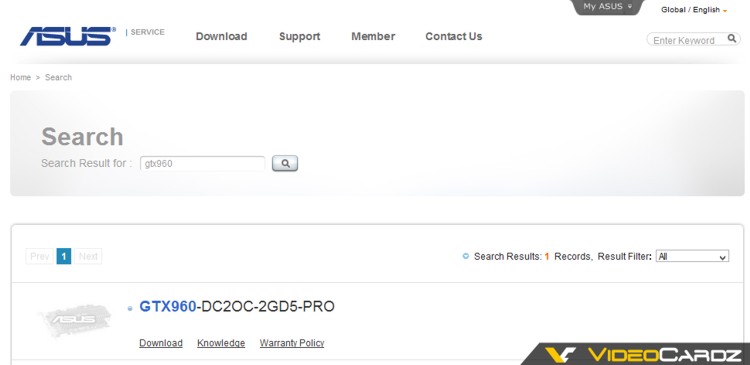Image resolution: width=750 pixels, height=365 pixels.
Task: Click the Prev pagination button
Action: pos(40,256)
